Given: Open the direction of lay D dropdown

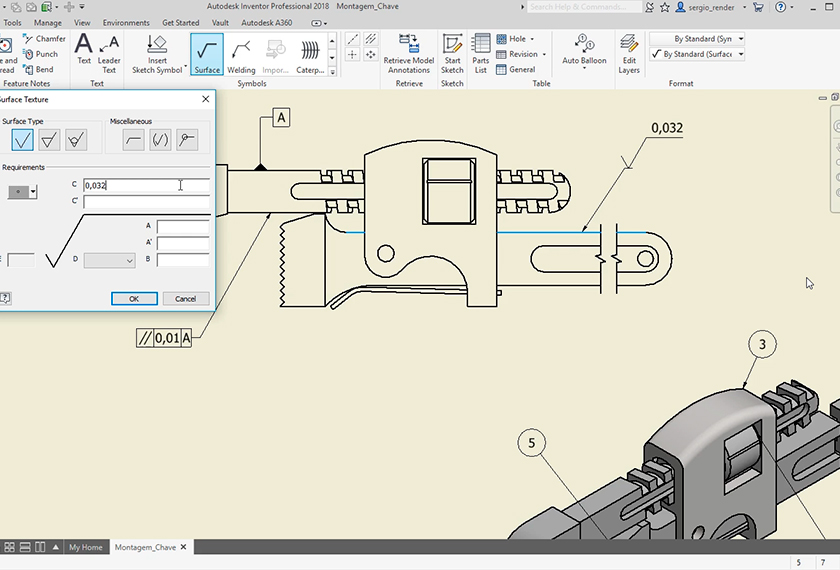Looking at the screenshot, I should (x=110, y=260).
